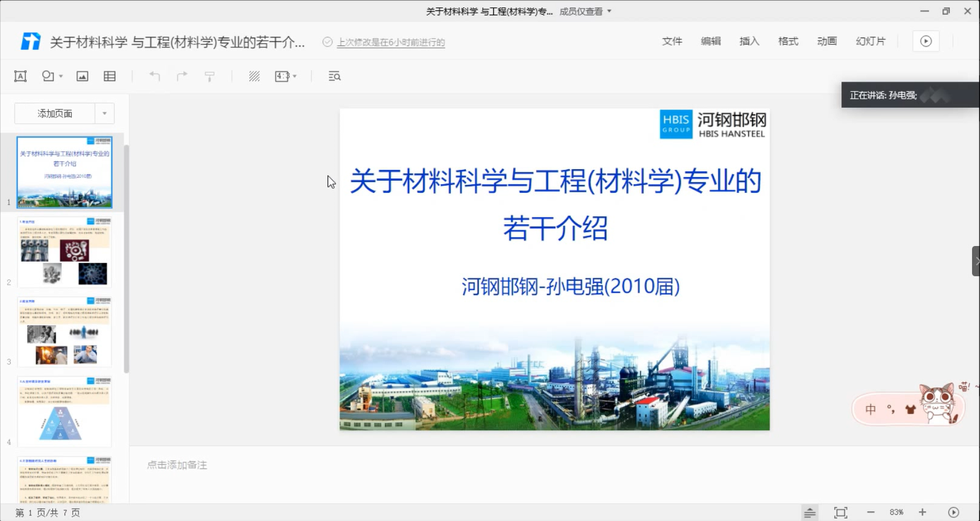Viewport: 980px width, 521px height.
Task: Click the subtitle 河钢邯钢-孙电强(2010届)
Action: (571, 286)
